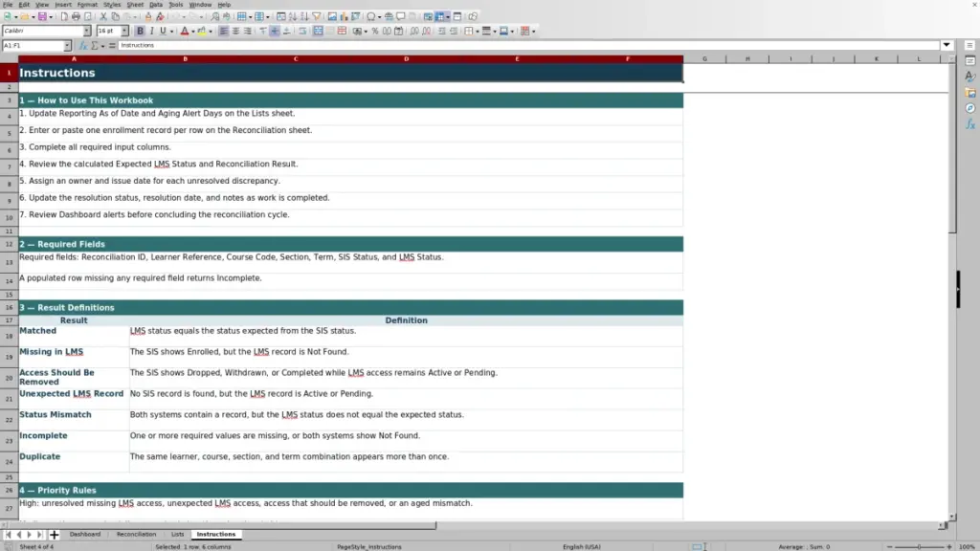Toggle Wrap Text button
Image resolution: width=980 pixels, height=551 pixels.
(302, 31)
